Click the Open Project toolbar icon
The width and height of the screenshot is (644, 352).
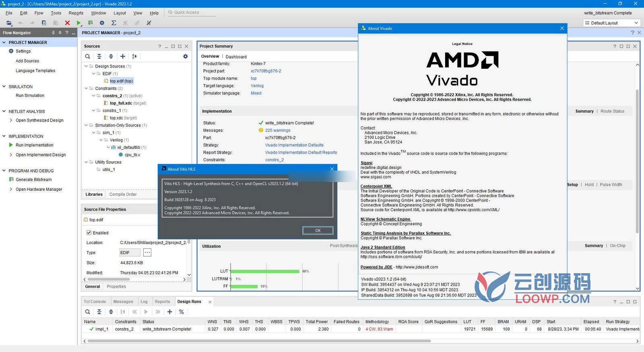9,23
